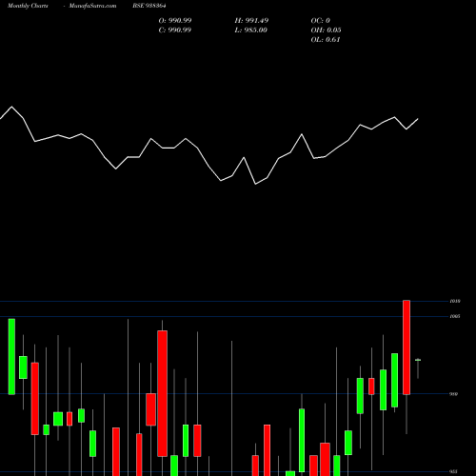Click the '955' price axis label
476x476 pixels.
click(453, 471)
